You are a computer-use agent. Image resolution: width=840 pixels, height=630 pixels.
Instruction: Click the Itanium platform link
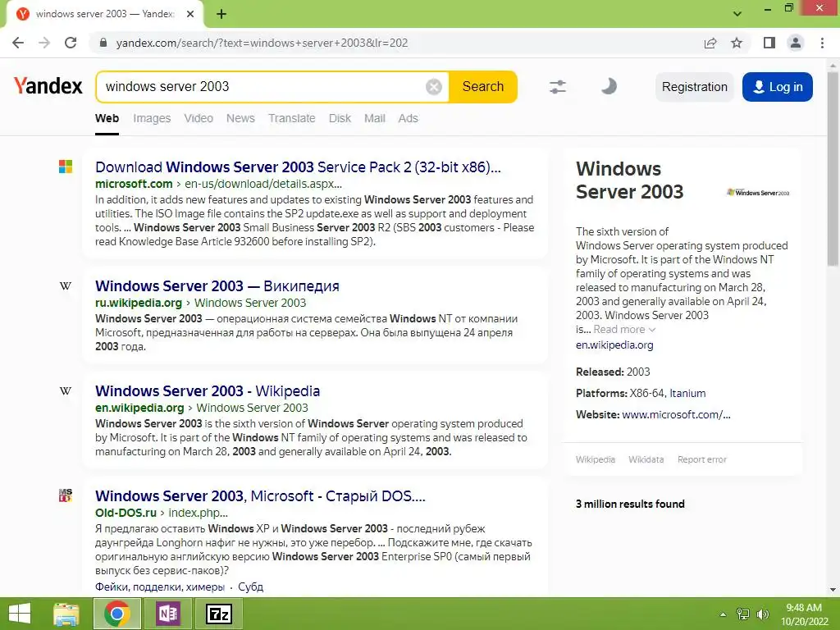687,393
